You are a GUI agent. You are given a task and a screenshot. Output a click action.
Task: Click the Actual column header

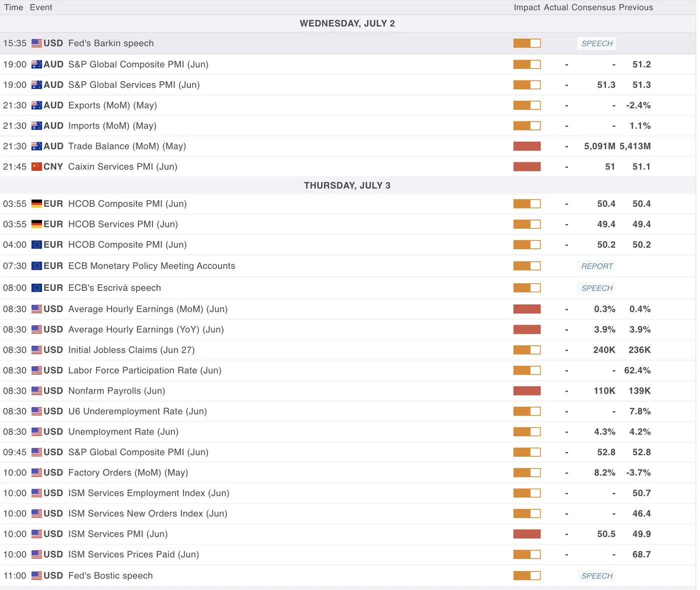tap(556, 7)
